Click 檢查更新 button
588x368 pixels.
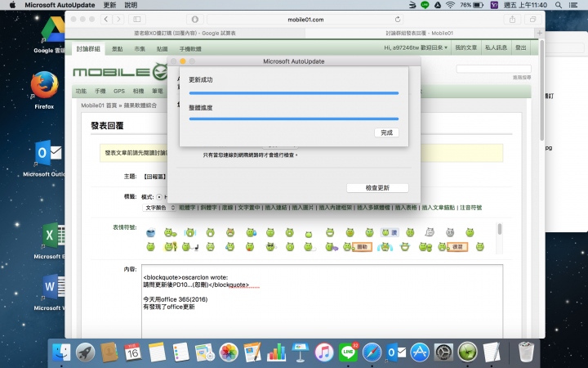point(377,188)
